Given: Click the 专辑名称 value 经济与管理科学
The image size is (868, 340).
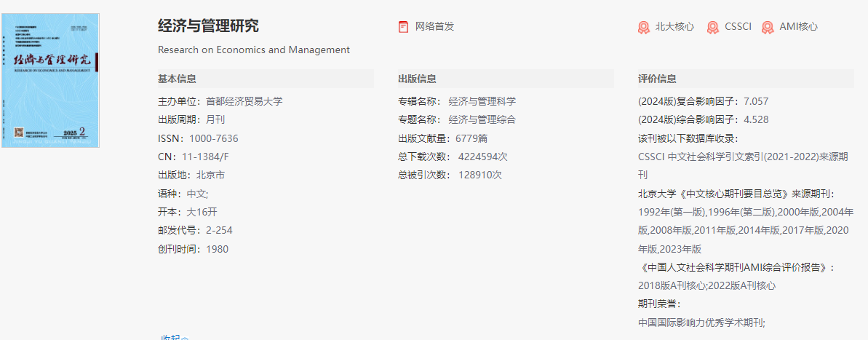Looking at the screenshot, I should pyautogui.click(x=482, y=101).
